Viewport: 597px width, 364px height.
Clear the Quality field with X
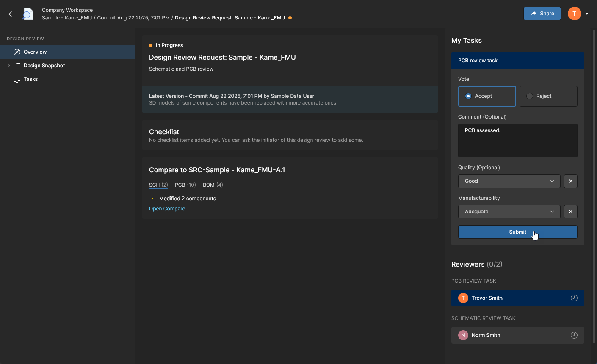tap(570, 181)
